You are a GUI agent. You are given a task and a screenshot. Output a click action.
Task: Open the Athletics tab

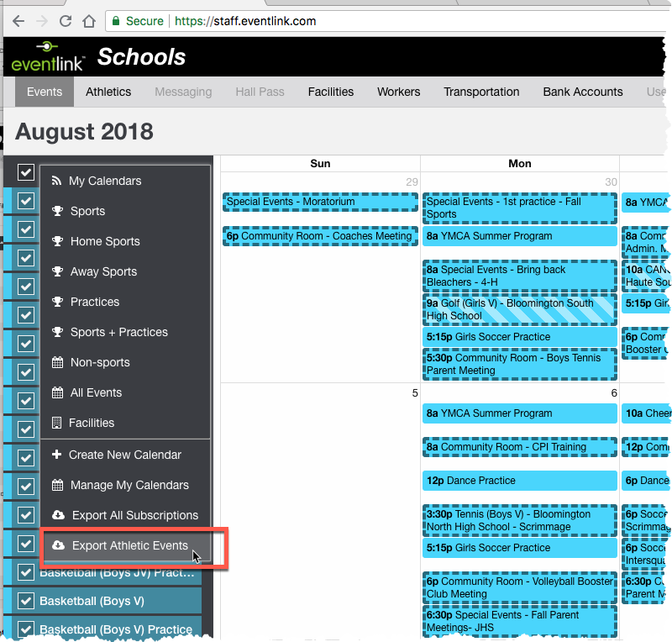pyautogui.click(x=108, y=92)
